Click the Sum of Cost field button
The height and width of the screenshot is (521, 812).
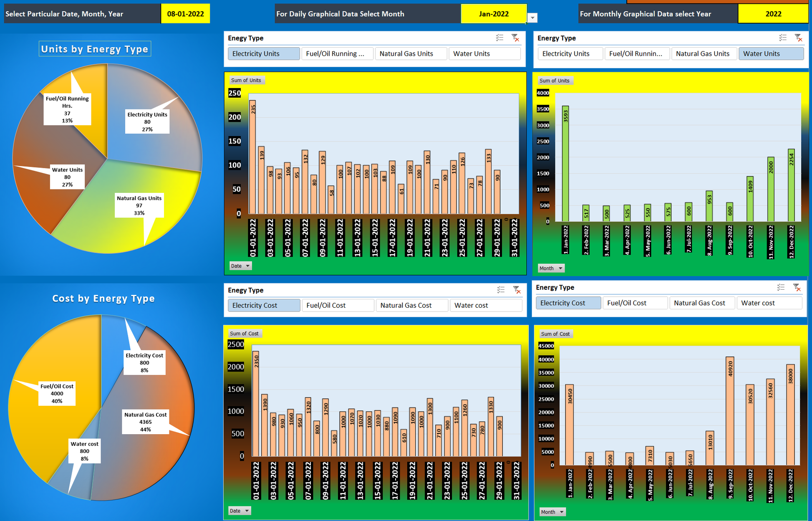(245, 333)
